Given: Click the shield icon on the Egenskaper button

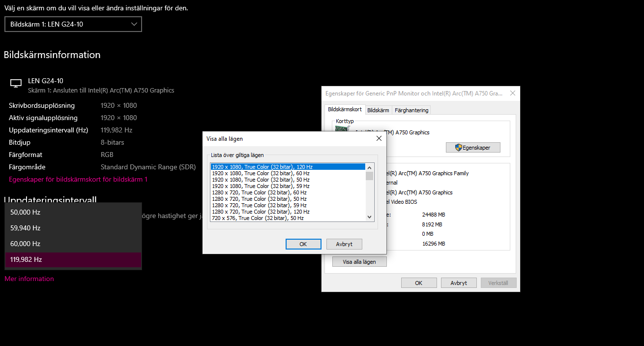Looking at the screenshot, I should (458, 147).
